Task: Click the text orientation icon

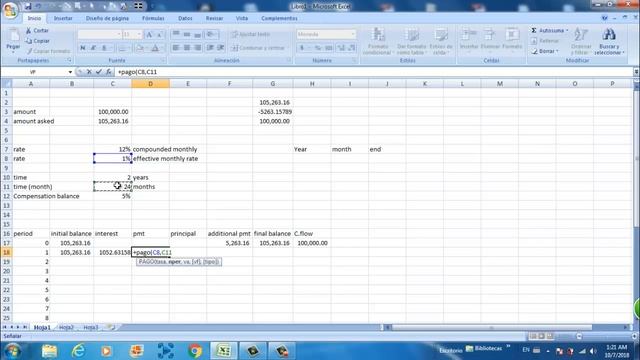Action: click(211, 34)
